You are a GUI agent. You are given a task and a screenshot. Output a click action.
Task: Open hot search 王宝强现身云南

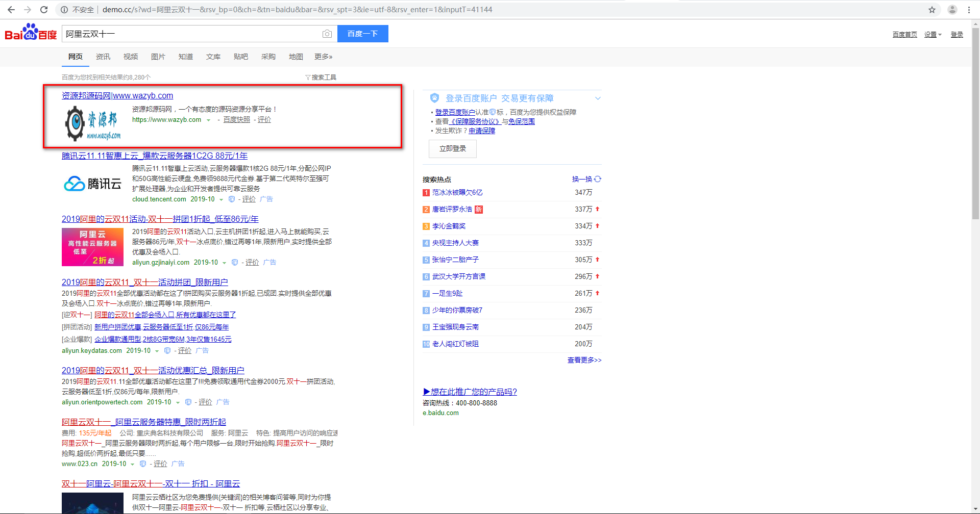[456, 327]
